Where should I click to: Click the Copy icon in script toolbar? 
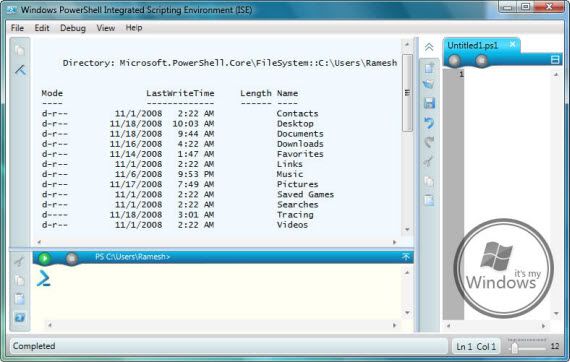(429, 181)
